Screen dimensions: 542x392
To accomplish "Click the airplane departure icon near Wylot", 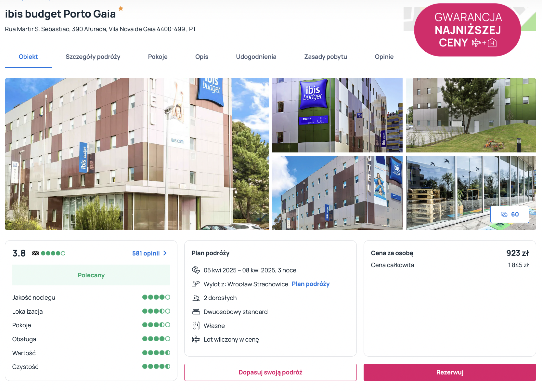I will pos(196,284).
